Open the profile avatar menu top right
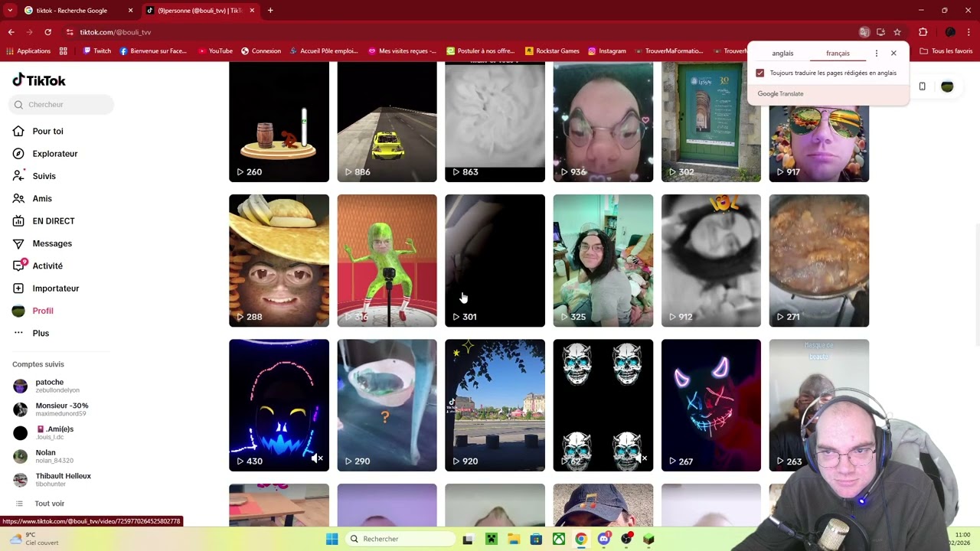 947,86
